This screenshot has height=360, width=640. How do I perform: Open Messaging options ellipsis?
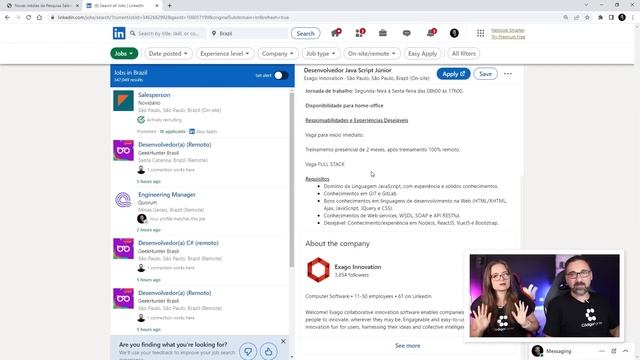(x=602, y=351)
